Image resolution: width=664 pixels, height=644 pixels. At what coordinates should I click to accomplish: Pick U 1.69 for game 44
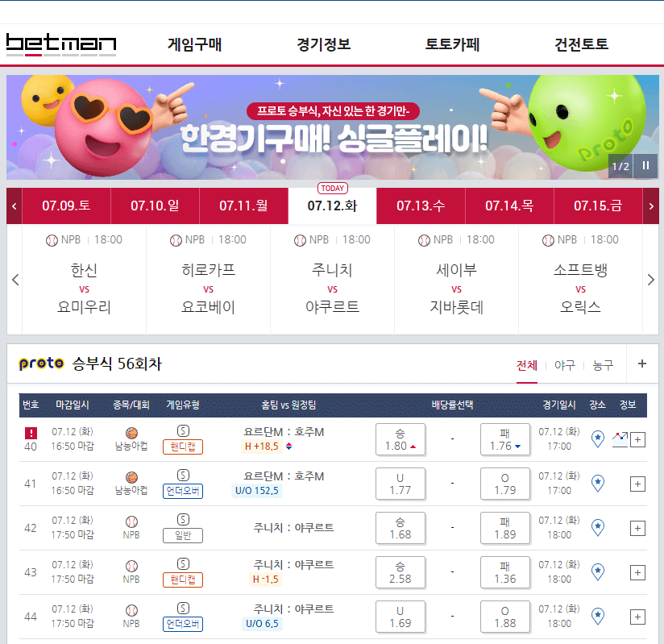(x=400, y=617)
